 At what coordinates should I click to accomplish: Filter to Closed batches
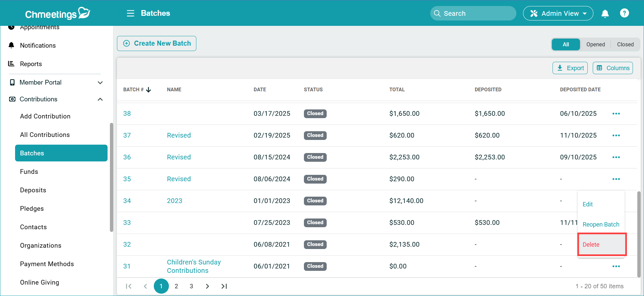tap(625, 44)
